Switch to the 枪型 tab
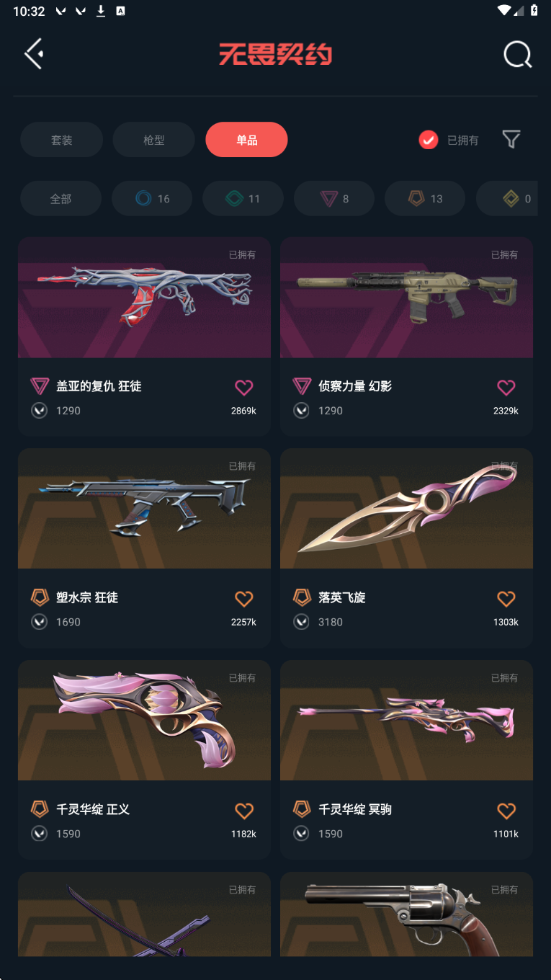 (153, 140)
